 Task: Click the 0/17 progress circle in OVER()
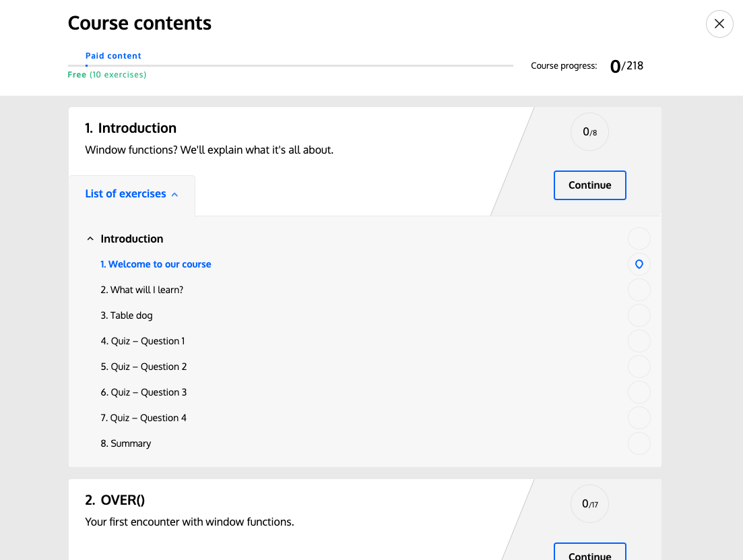pyautogui.click(x=589, y=503)
